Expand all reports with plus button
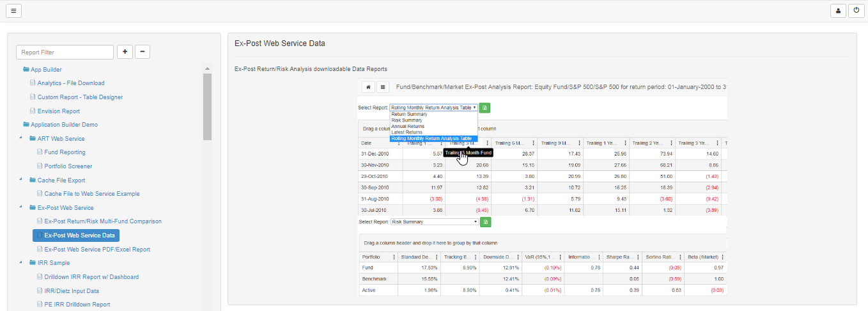The height and width of the screenshot is (311, 868). point(125,52)
